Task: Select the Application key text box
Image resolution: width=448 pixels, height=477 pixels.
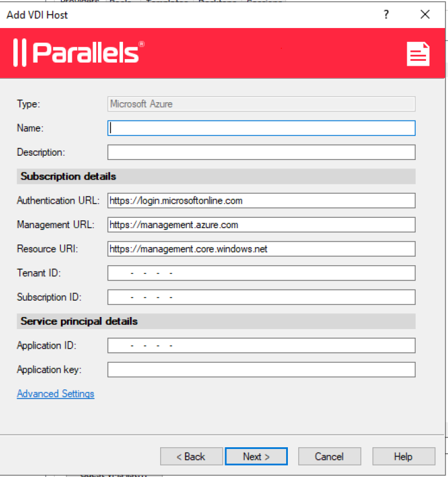Action: (262, 370)
